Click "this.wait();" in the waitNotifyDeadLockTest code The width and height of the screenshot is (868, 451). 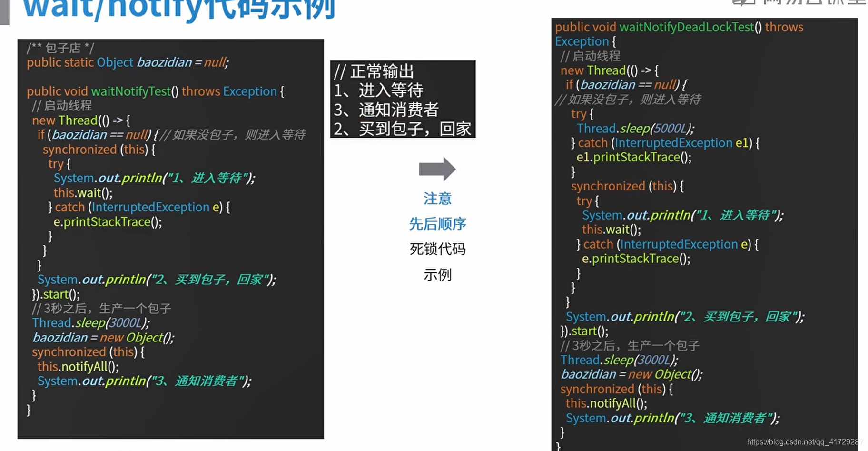pos(612,230)
